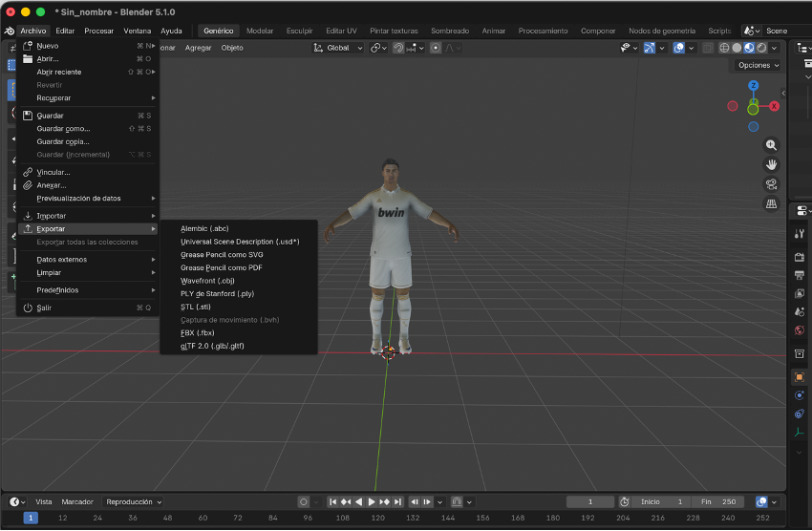Toggle the snapping magnet button

point(398,48)
